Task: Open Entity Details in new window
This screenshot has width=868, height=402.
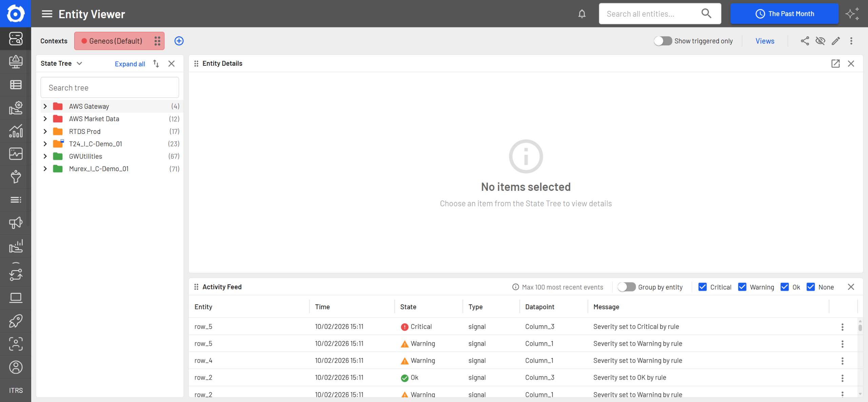Action: 835,63
